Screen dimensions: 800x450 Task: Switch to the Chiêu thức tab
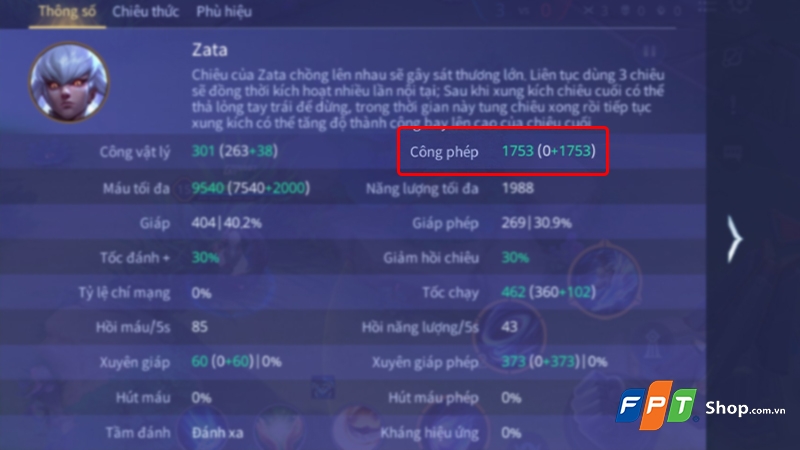[x=145, y=12]
